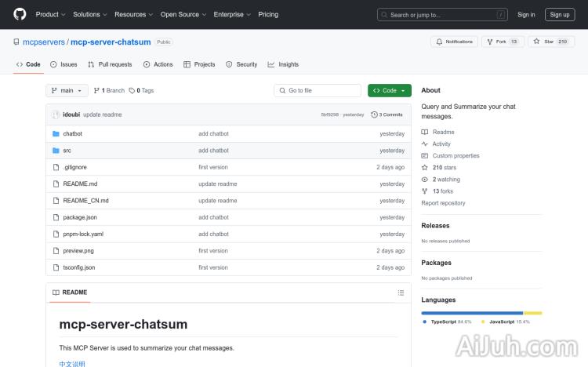Open the package.json file
This screenshot has width=588, height=367.
pyautogui.click(x=80, y=217)
